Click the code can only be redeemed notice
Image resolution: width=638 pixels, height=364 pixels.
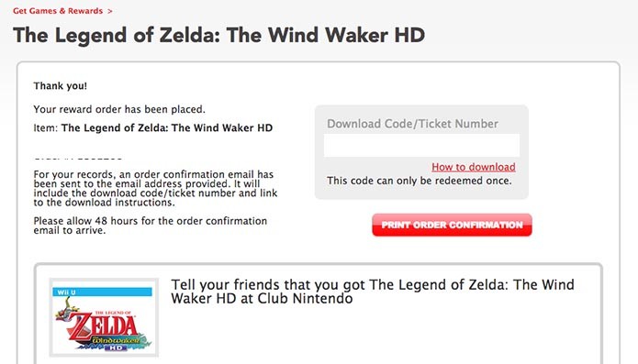420,181
